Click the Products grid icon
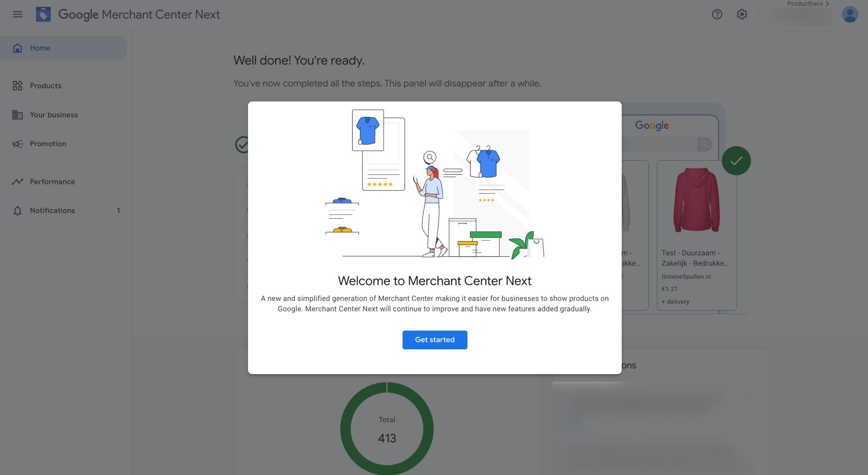Image resolution: width=868 pixels, height=475 pixels. tap(17, 86)
